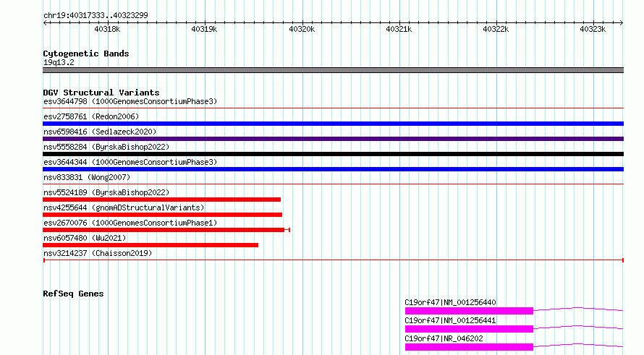Click the 40320k ruler tick label
The image size is (644, 355).
pos(302,29)
